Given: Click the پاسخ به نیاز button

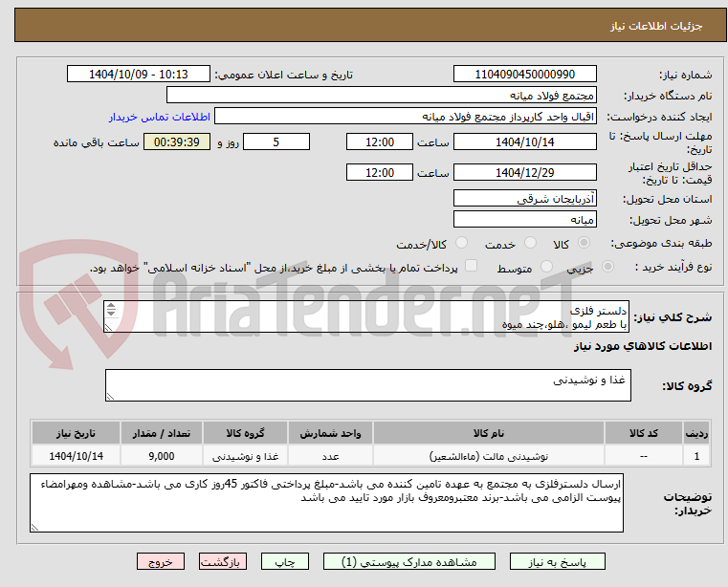Looking at the screenshot, I should tap(557, 561).
